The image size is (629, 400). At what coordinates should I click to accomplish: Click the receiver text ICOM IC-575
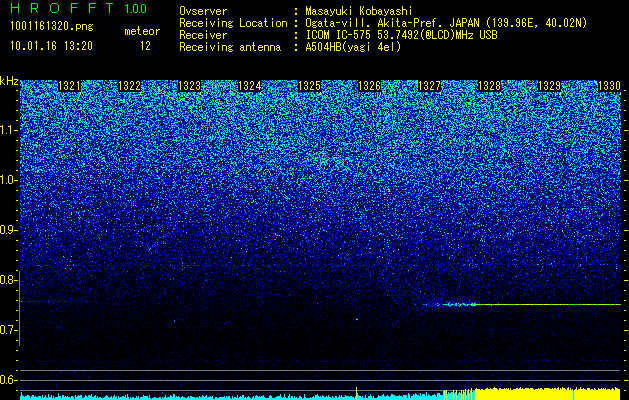339,35
